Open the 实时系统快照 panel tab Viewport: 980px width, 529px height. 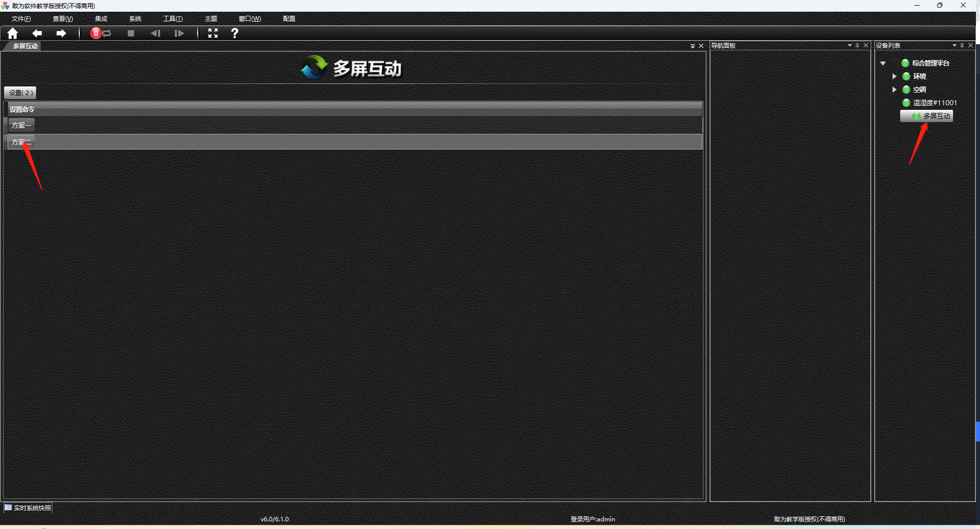28,508
